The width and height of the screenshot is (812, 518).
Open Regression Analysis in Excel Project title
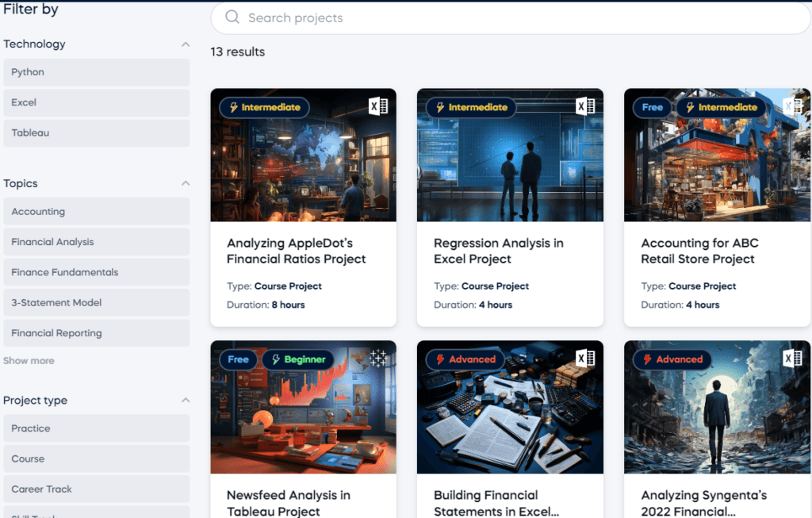click(x=499, y=251)
